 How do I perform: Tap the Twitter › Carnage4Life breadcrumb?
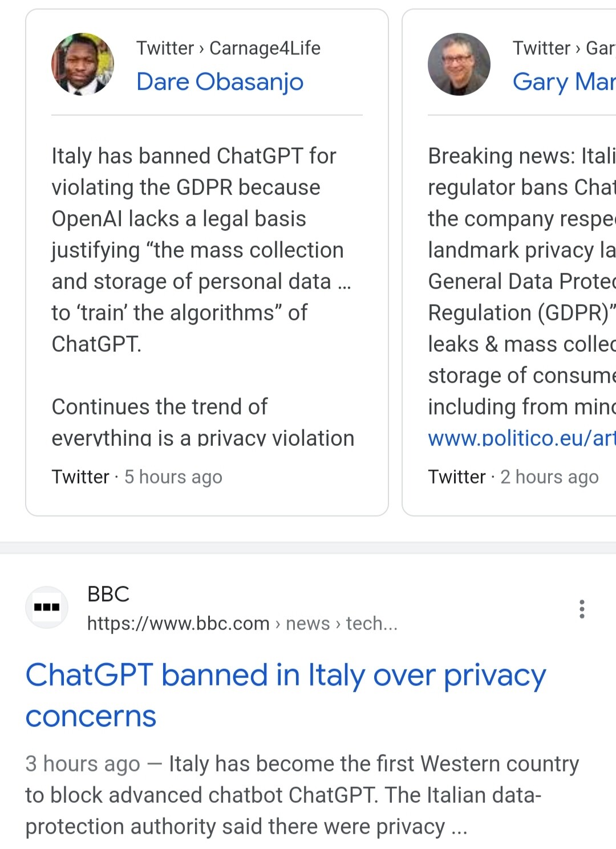point(228,48)
